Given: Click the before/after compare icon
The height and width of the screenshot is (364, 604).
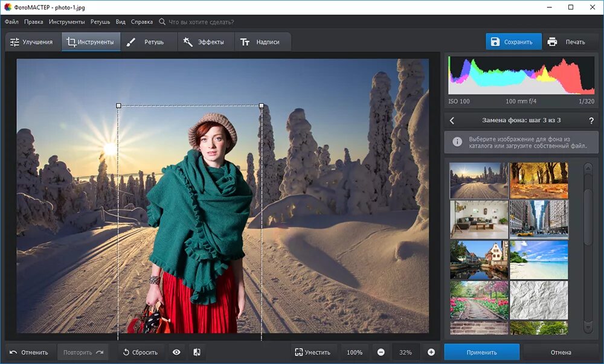Looking at the screenshot, I should click(x=197, y=352).
